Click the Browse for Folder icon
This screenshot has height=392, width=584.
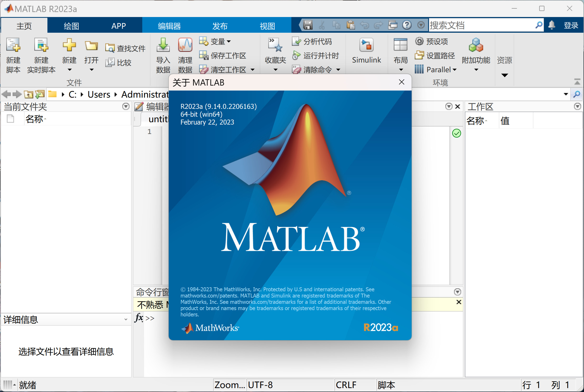tap(40, 94)
